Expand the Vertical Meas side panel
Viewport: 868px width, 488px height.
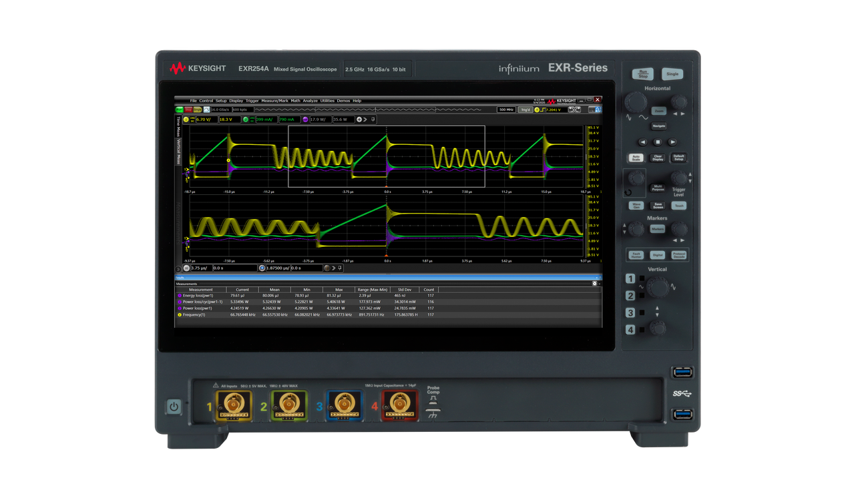coord(178,152)
